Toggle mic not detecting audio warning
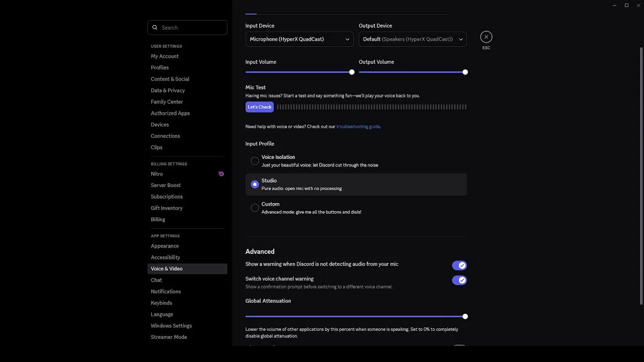The width and height of the screenshot is (644, 362). pyautogui.click(x=459, y=265)
